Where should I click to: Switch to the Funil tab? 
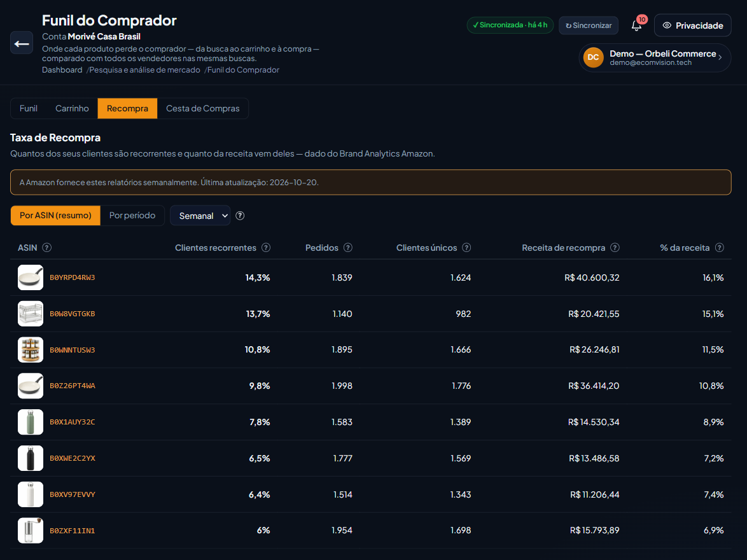tap(29, 108)
